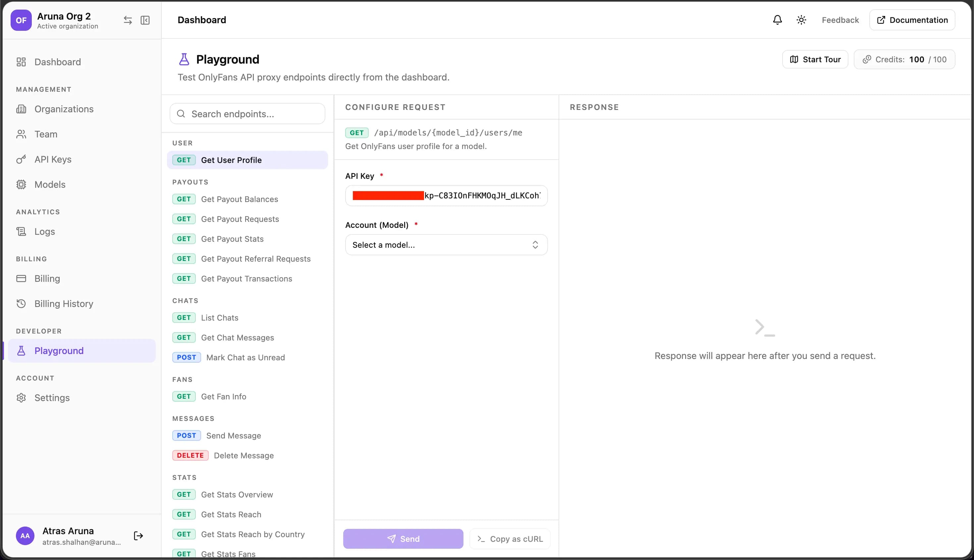
Task: Select the Get Payout Stats endpoint
Action: coord(247,239)
